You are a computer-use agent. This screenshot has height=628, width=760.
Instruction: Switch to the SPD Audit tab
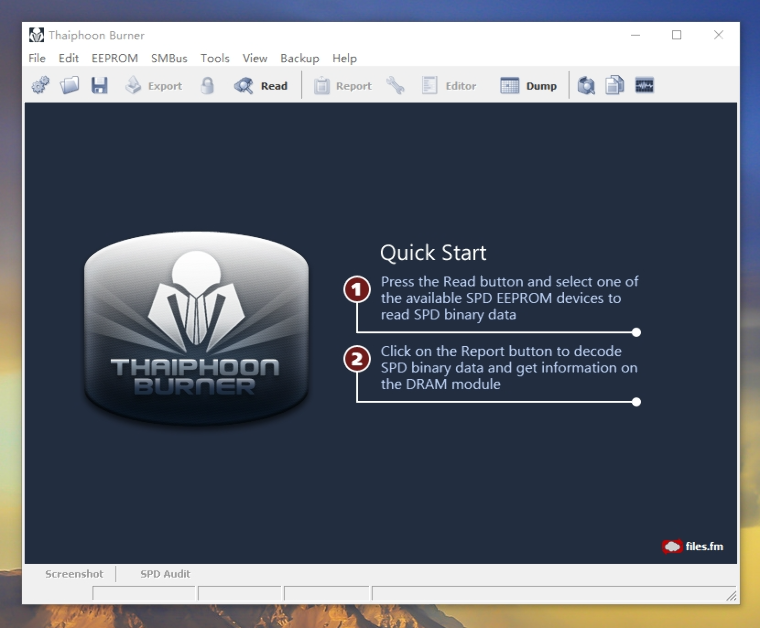click(165, 574)
